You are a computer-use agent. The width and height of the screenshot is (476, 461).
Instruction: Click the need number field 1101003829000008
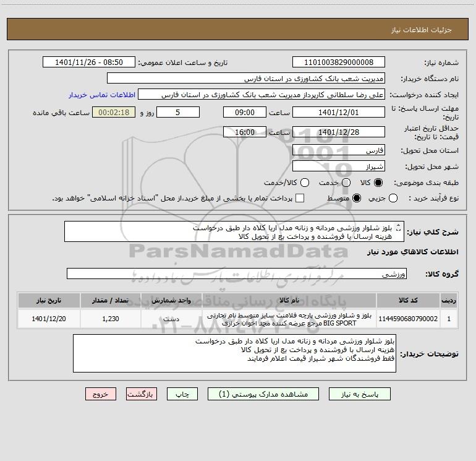pyautogui.click(x=339, y=62)
